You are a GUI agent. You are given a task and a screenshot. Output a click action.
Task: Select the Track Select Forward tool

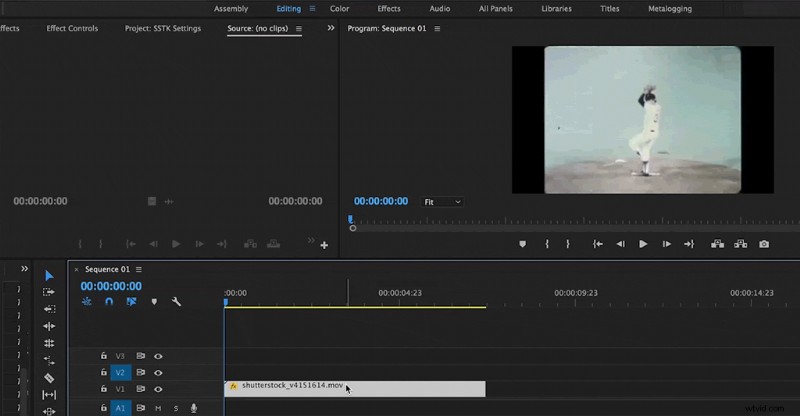point(49,292)
